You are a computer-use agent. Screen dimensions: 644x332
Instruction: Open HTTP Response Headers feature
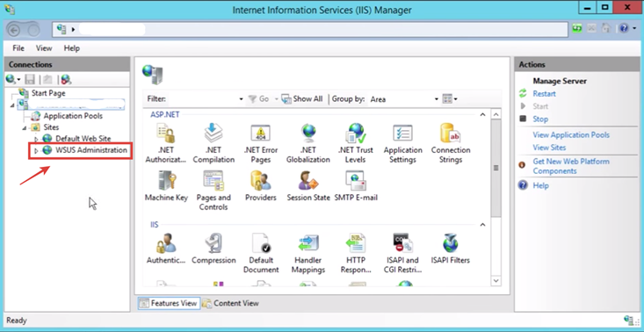(x=356, y=254)
